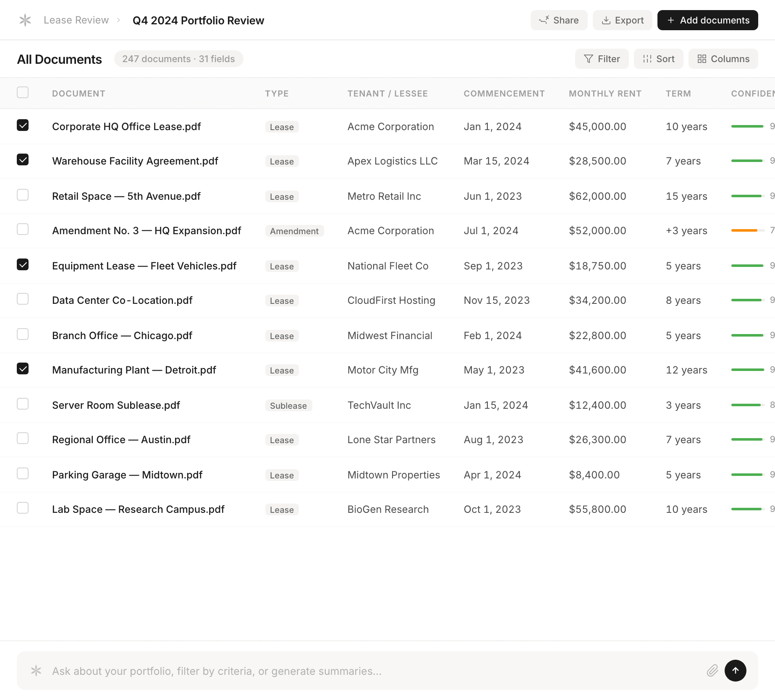Select the All Documents heading

click(x=59, y=59)
